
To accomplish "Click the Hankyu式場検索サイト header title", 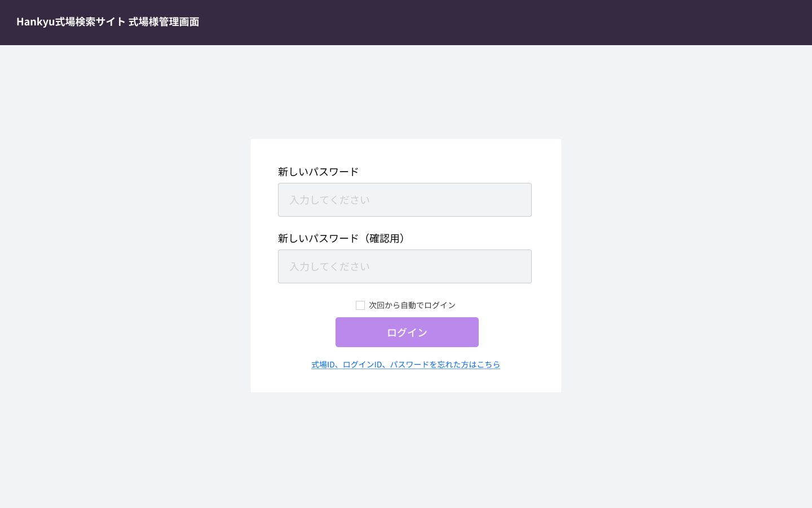I will pyautogui.click(x=70, y=21).
